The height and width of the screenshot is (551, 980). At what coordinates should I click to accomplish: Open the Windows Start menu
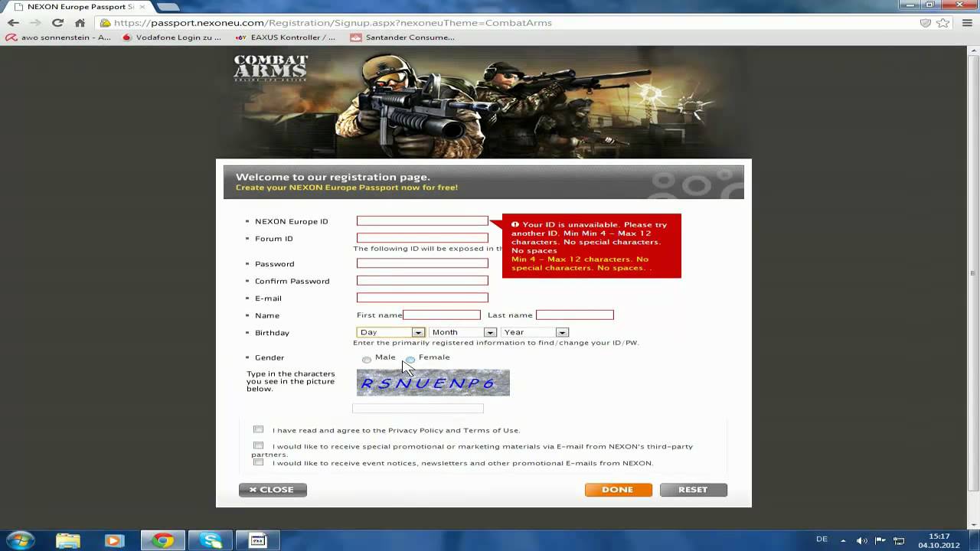coord(21,540)
